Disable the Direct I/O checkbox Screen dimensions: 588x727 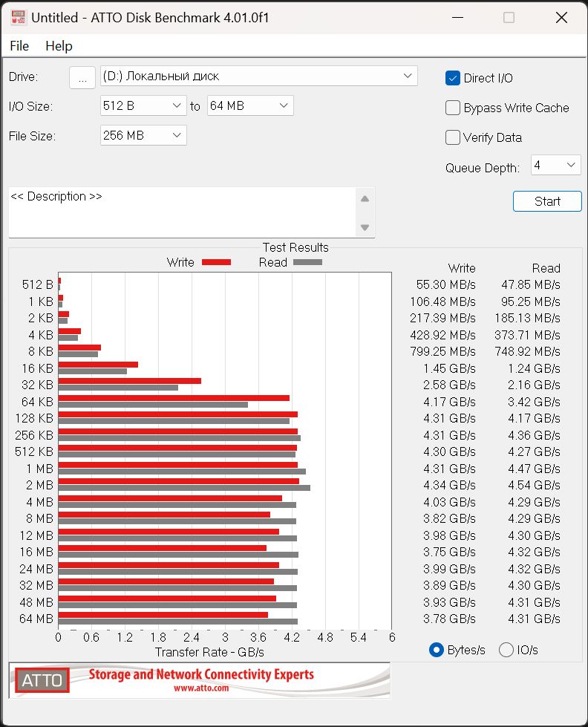tap(453, 78)
